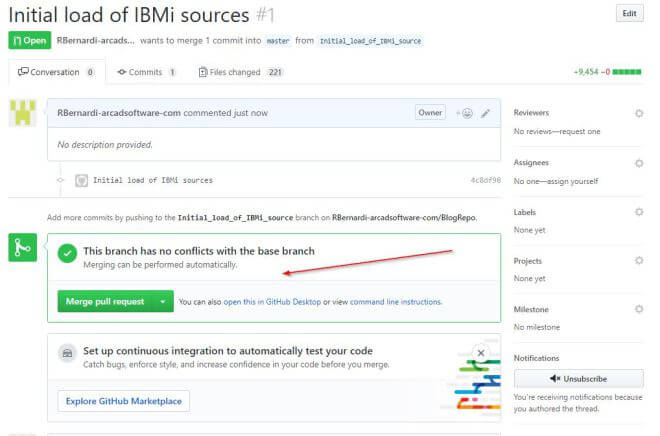Click the Notifications sidebar heading
The height and width of the screenshot is (436, 660).
pos(536,358)
